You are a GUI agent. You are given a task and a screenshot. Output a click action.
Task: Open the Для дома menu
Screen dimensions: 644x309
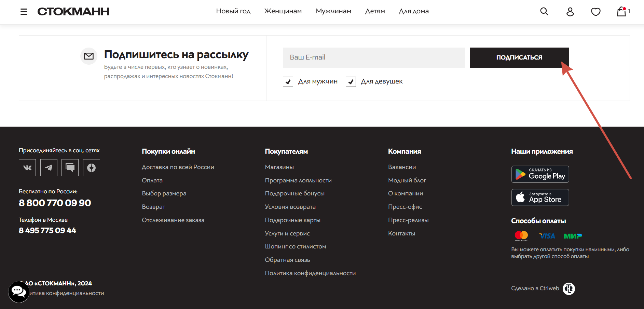click(x=414, y=11)
